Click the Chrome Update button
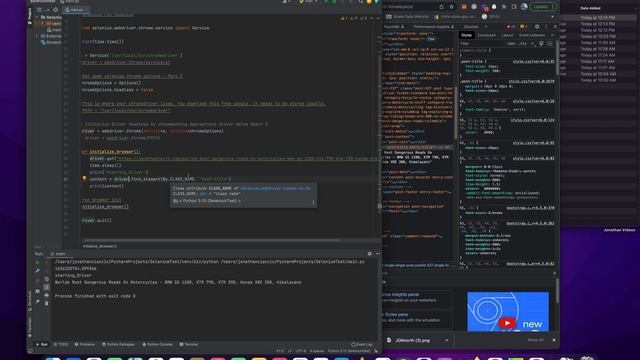The image size is (640, 360). pos(541,7)
